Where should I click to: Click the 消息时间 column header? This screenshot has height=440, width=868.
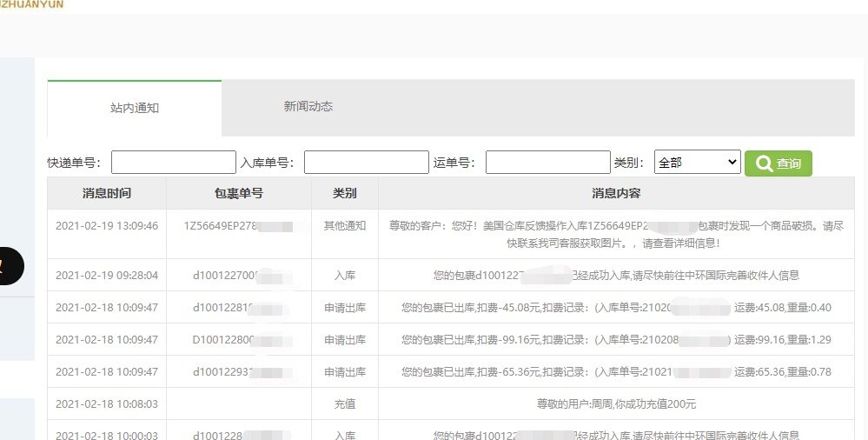pyautogui.click(x=107, y=193)
